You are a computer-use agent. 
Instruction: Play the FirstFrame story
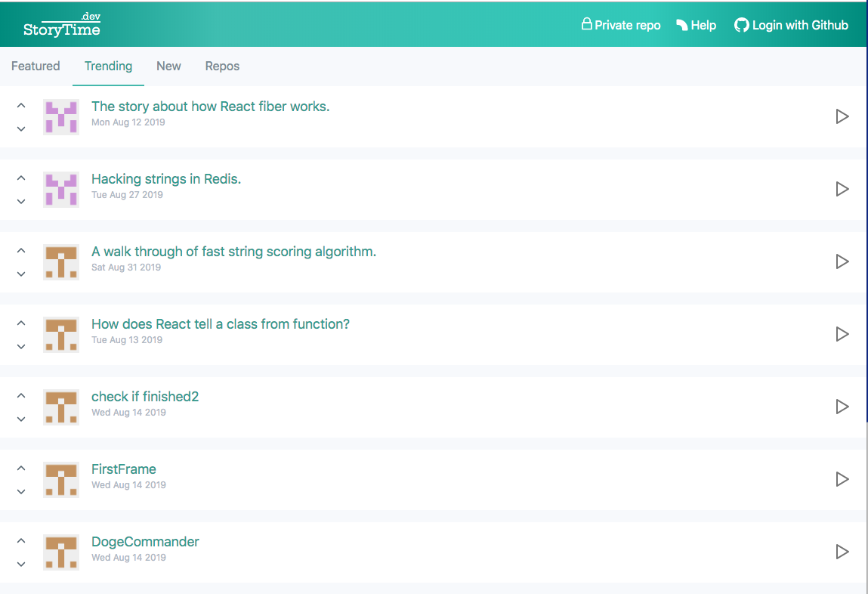coord(842,479)
